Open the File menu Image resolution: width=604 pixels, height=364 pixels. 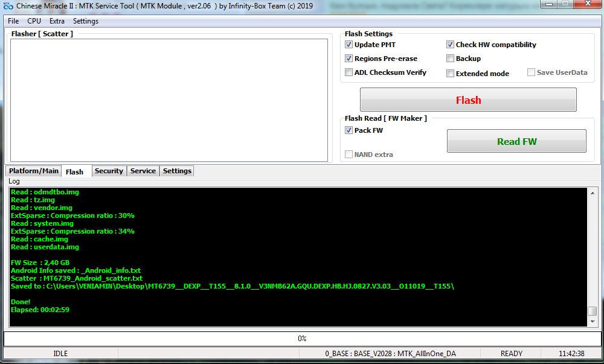pyautogui.click(x=13, y=21)
